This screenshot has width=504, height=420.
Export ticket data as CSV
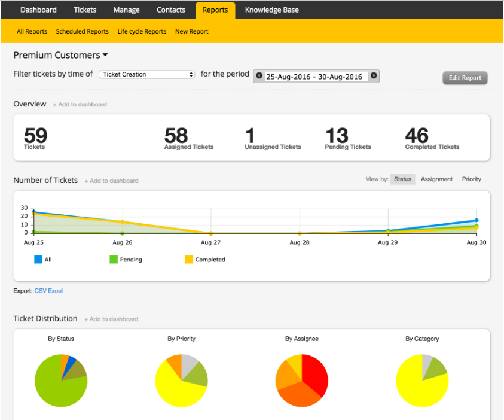[40, 291]
